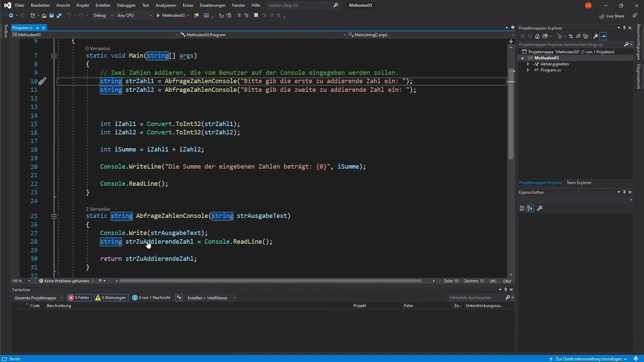Toggle alphabetical sort in Eigenschaften panel

pyautogui.click(x=530, y=208)
